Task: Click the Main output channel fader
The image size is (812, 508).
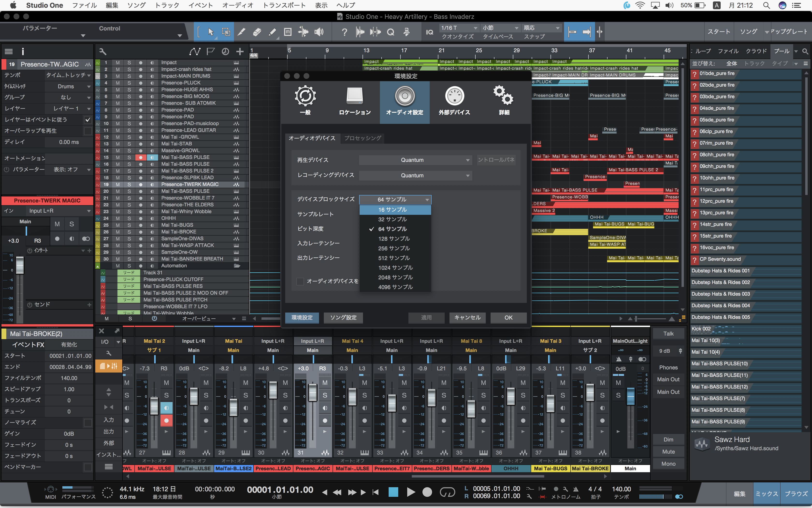Action: pos(631,396)
